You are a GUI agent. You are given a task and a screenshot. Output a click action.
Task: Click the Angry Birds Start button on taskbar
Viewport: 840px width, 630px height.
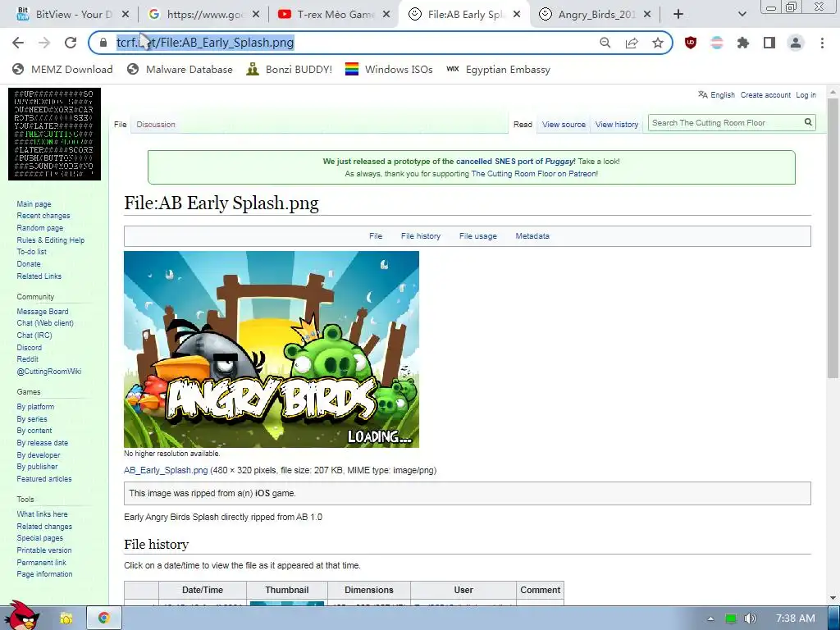click(x=21, y=616)
